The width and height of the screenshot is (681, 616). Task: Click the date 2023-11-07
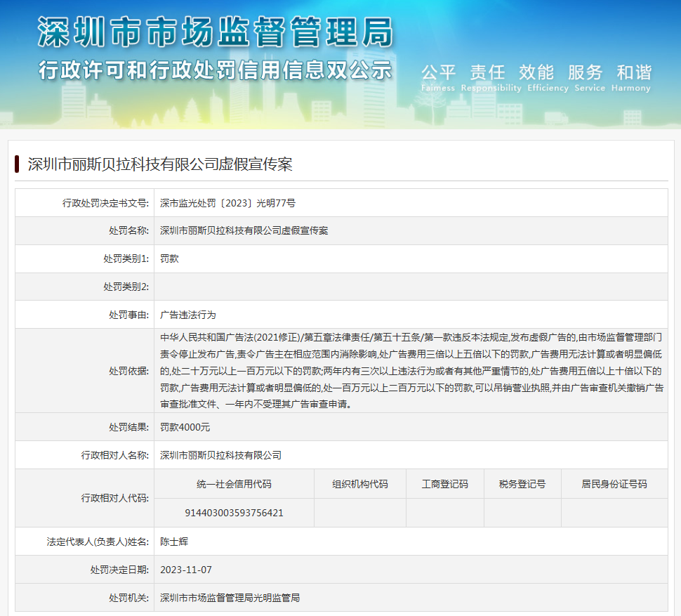click(x=186, y=570)
